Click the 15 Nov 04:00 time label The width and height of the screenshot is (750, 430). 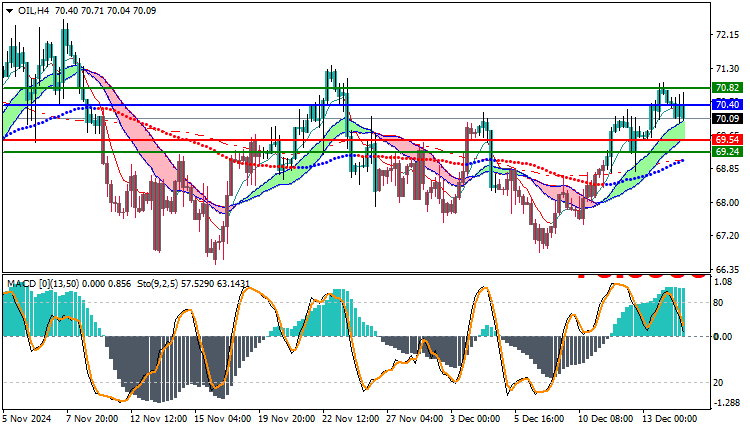click(222, 419)
